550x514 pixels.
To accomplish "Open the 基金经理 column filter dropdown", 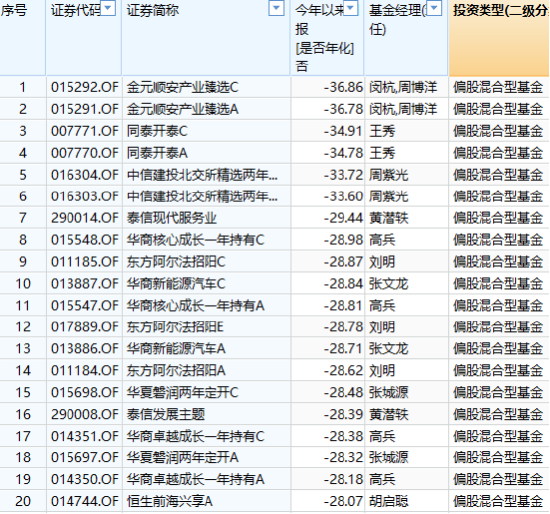I will point(434,8).
